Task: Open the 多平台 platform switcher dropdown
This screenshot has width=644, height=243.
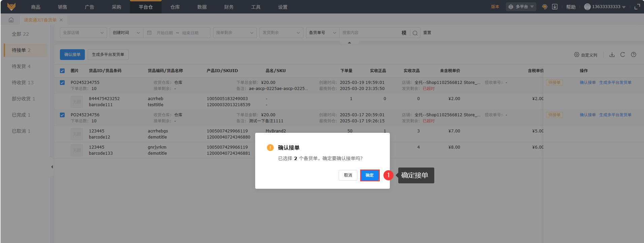Action: pyautogui.click(x=521, y=7)
